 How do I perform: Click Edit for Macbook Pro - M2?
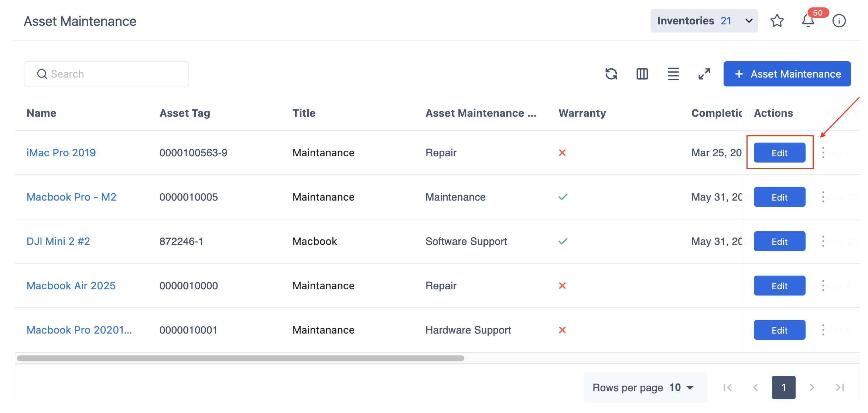point(779,197)
